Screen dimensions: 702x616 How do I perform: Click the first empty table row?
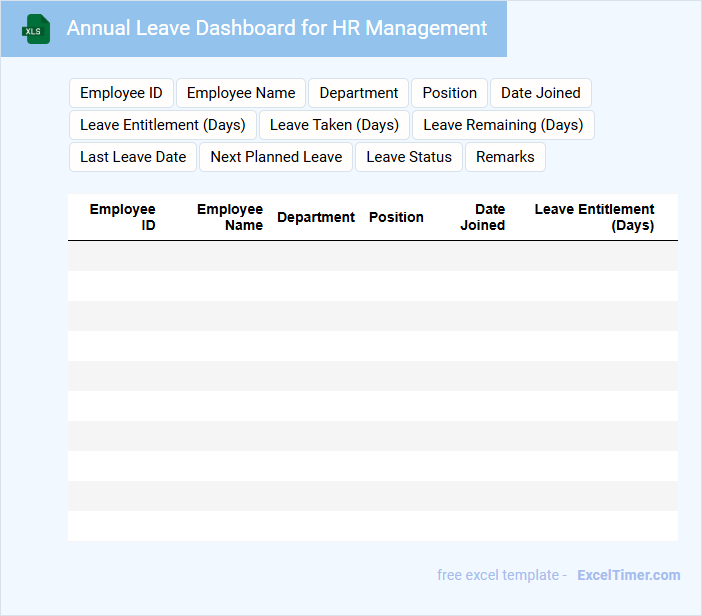pos(372,256)
